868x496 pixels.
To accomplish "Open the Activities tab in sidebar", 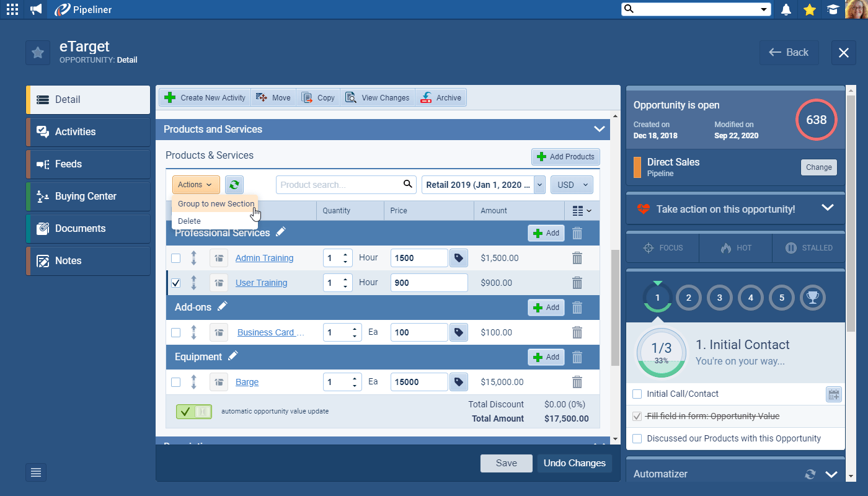I will 88,131.
